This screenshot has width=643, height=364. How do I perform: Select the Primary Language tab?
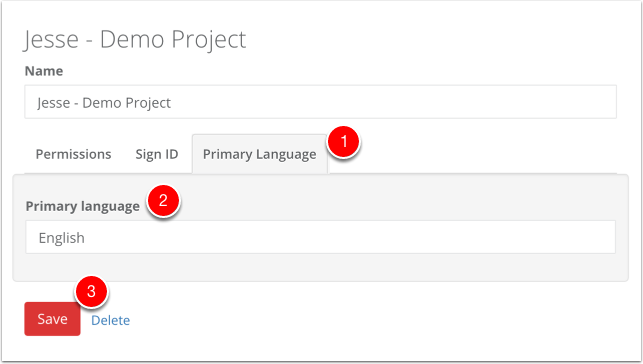(260, 154)
